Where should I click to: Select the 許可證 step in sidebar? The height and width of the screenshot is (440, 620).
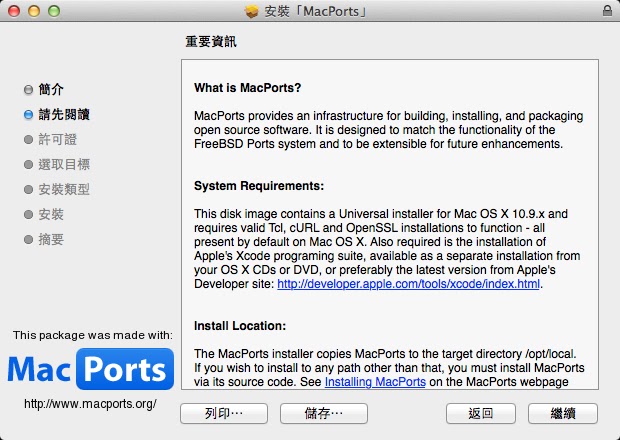(57, 140)
